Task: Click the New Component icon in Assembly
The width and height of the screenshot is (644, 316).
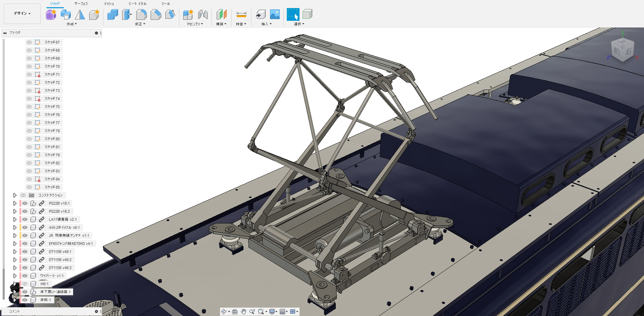Action: (188, 14)
